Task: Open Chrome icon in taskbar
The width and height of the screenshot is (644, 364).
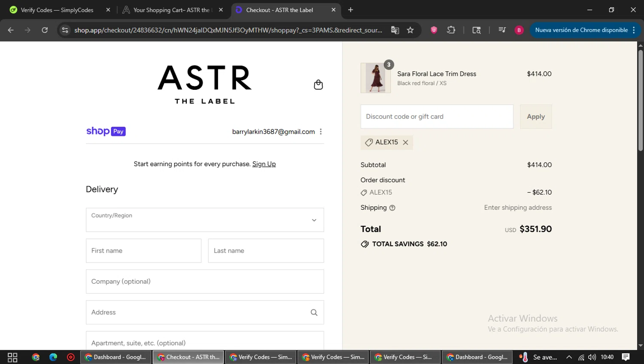Action: point(36,357)
